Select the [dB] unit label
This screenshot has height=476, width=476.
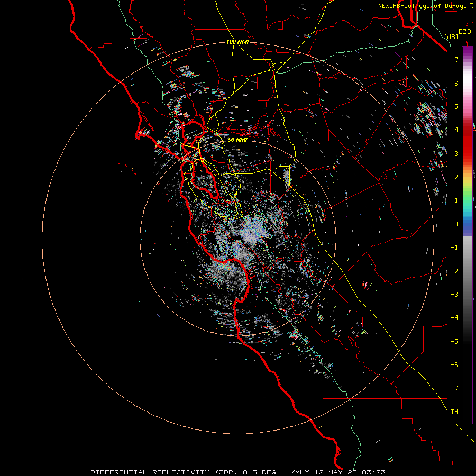pyautogui.click(x=452, y=36)
